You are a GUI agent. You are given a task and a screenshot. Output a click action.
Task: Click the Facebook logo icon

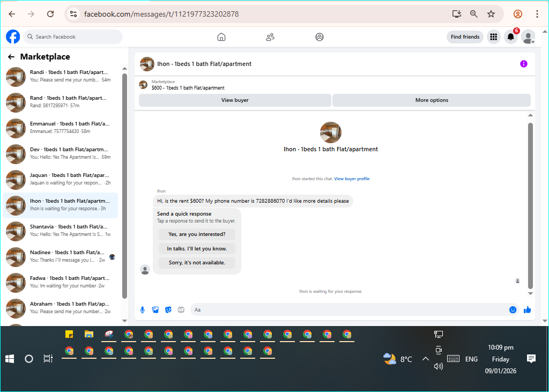[13, 37]
